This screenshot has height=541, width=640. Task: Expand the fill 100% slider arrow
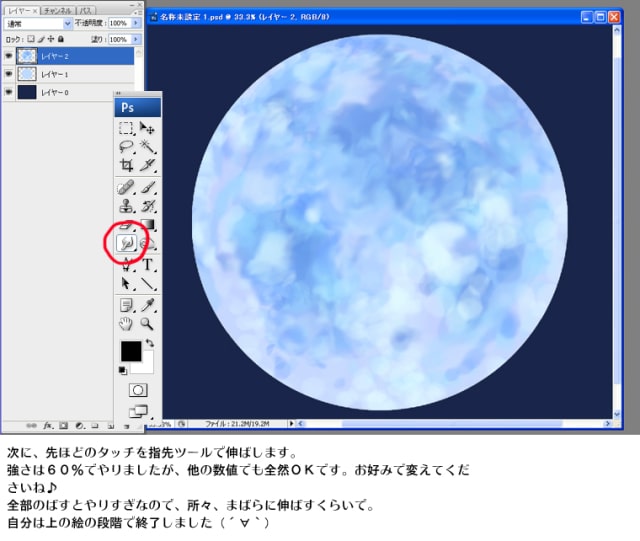136,39
